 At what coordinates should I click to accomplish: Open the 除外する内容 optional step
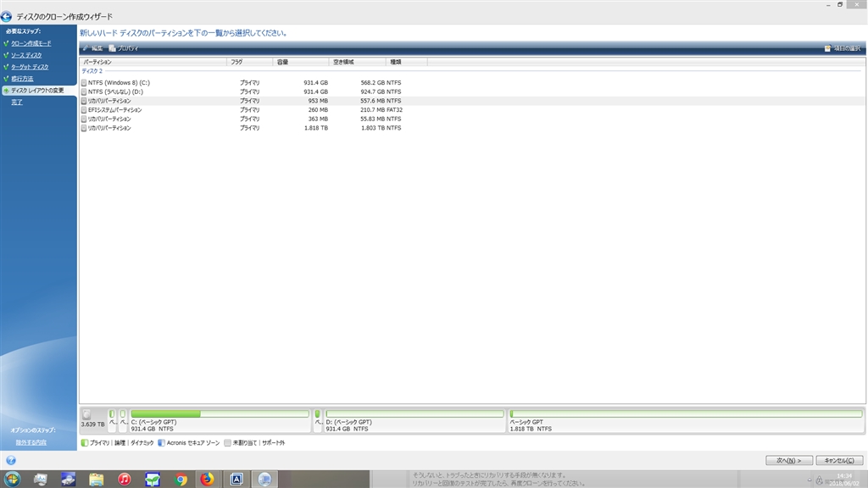click(x=31, y=442)
